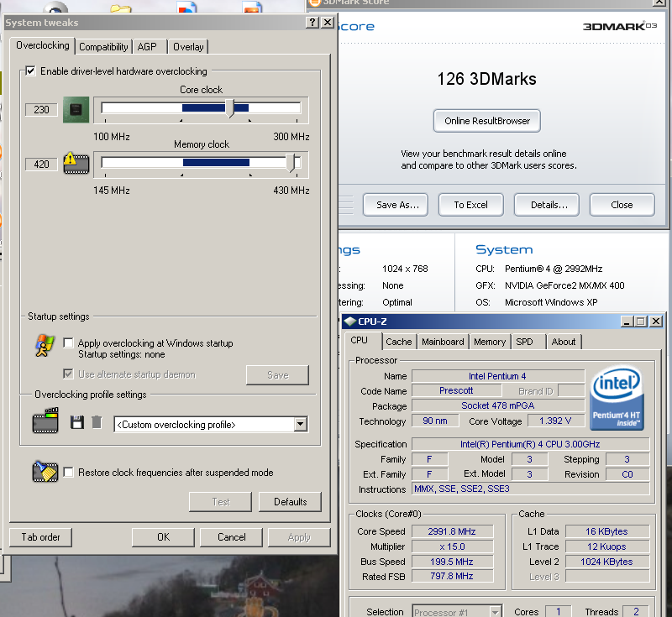
Task: Click Cancel in System tweaks
Action: click(232, 537)
